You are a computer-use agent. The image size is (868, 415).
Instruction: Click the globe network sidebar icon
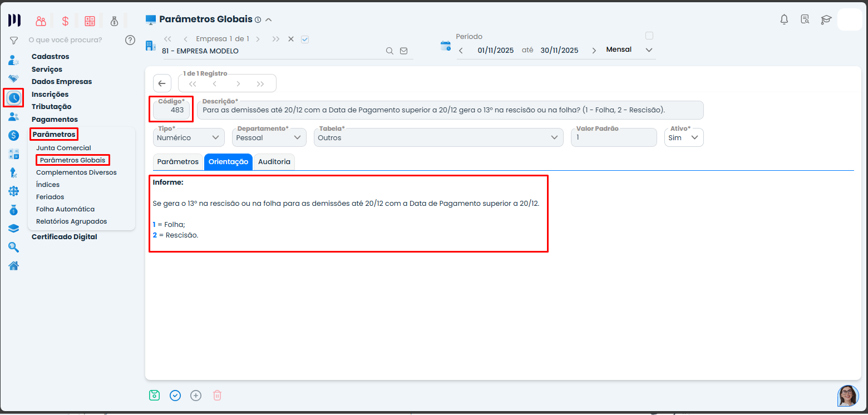pos(14,191)
